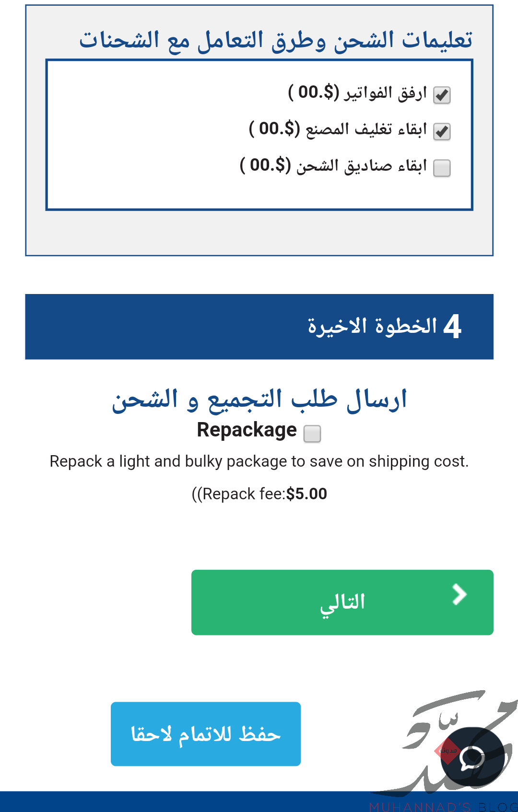Screen dimensions: 518x812
Task: Click the large step number 4
Action: pyautogui.click(x=452, y=327)
